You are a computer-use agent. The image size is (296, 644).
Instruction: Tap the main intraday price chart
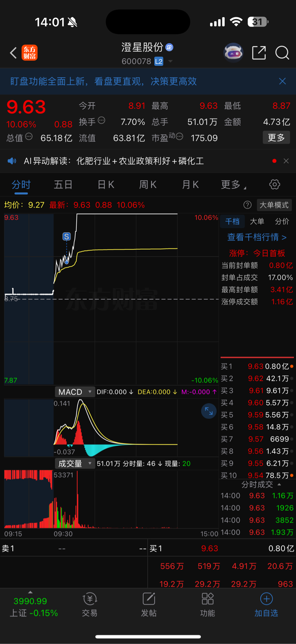click(x=111, y=299)
